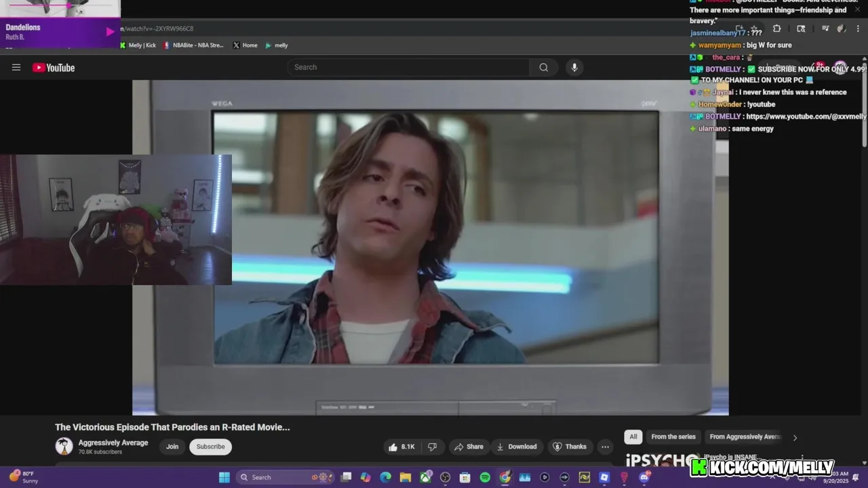The image size is (868, 488).
Task: Open the Chrome media controls icon
Action: click(825, 28)
